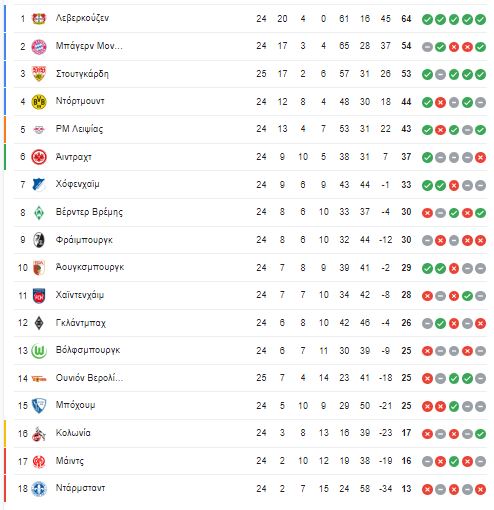
Task: Open the Χόφενχαϊμ team page
Action: click(77, 184)
